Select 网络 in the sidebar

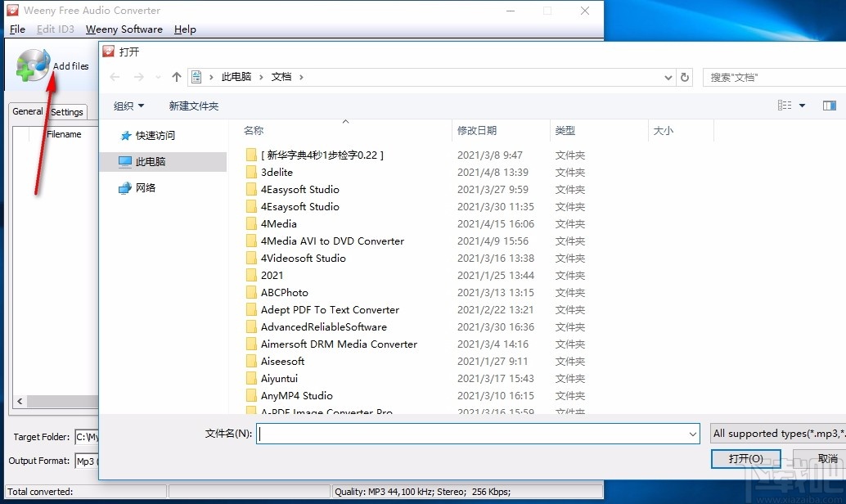(152, 187)
